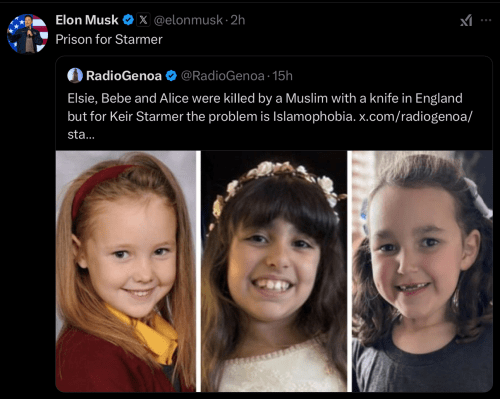Follow the x.com/radiogenoa/ link
500x399 pixels.
[x=416, y=117]
